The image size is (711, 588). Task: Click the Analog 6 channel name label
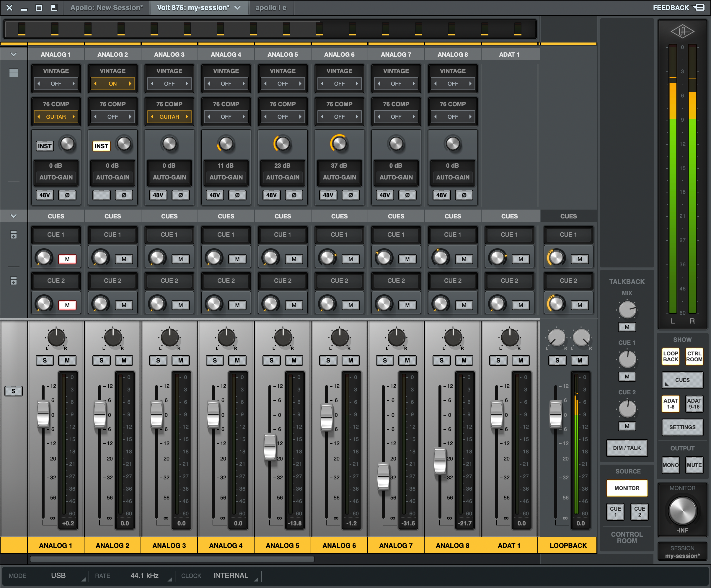click(339, 545)
